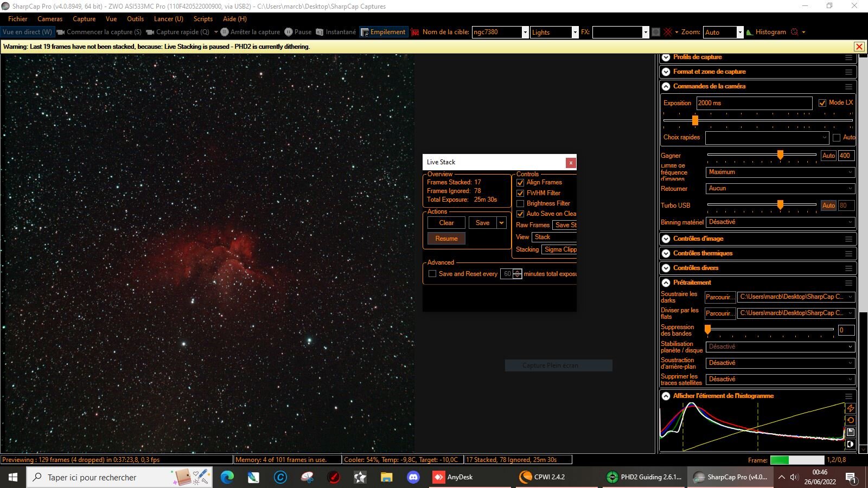The height and width of the screenshot is (488, 868).
Task: Toggle the FWHM Filter checkbox
Action: point(520,193)
